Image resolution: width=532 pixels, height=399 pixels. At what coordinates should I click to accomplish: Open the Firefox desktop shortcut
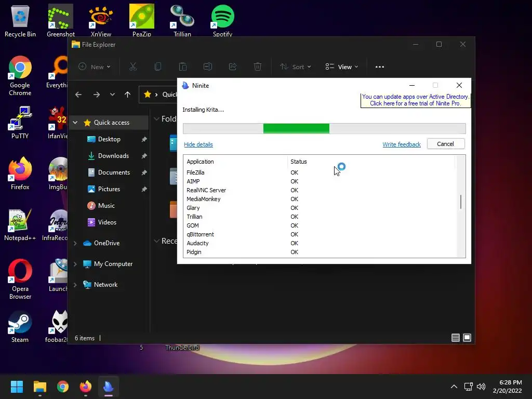[x=20, y=174]
